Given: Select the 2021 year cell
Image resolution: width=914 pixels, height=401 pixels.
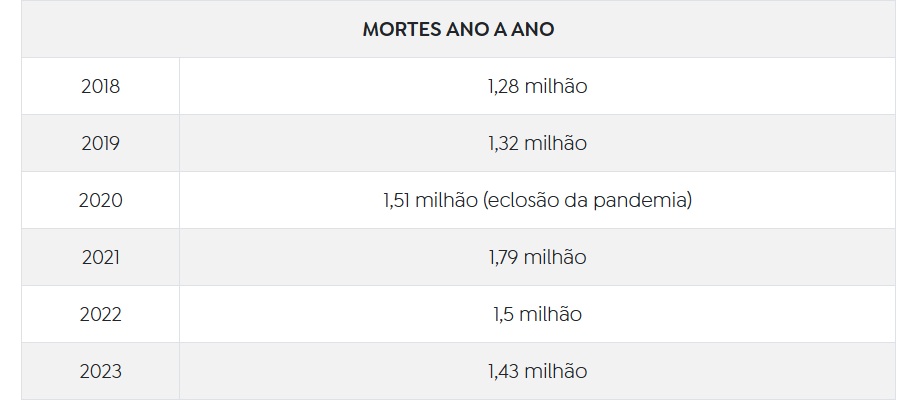Looking at the screenshot, I should point(100,258).
